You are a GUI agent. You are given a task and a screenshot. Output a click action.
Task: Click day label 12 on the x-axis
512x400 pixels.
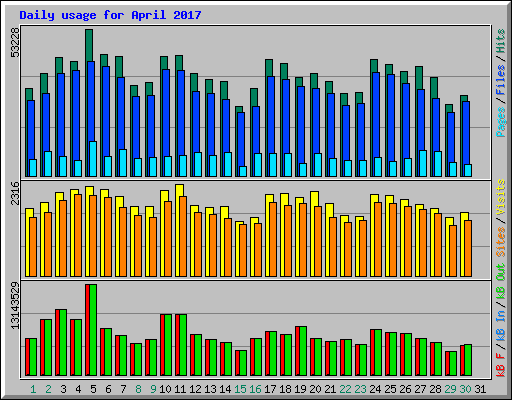[x=195, y=389]
